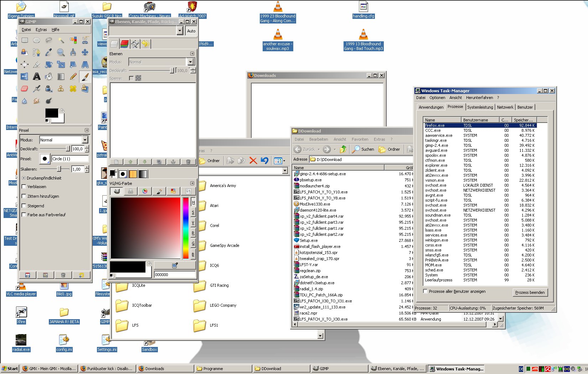Activate the Zoom magnifier tool
This screenshot has height=374, width=588.
click(61, 52)
